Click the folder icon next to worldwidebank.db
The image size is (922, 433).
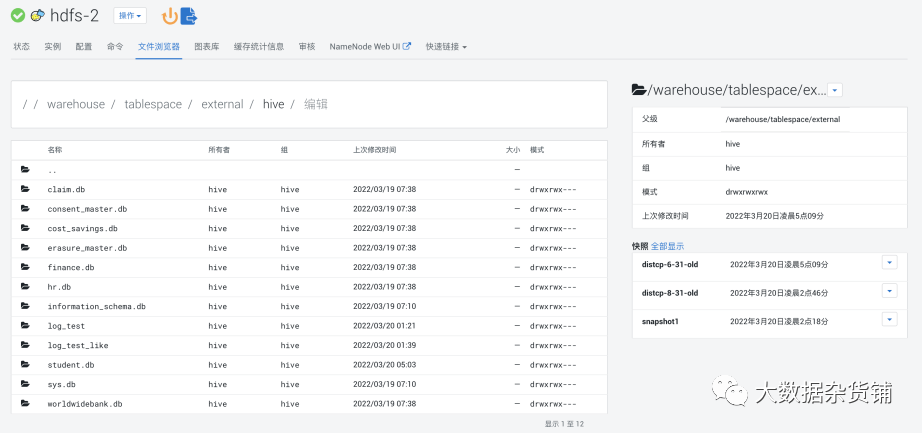(x=25, y=403)
